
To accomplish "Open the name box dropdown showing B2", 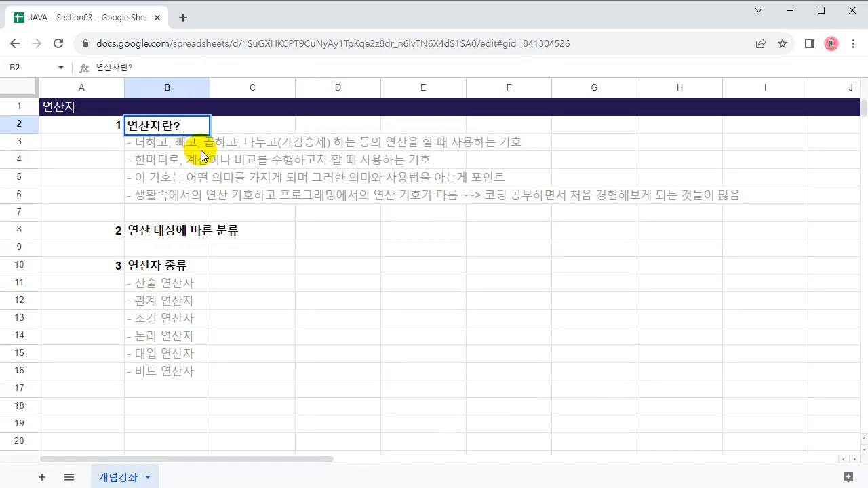I will pyautogui.click(x=60, y=67).
